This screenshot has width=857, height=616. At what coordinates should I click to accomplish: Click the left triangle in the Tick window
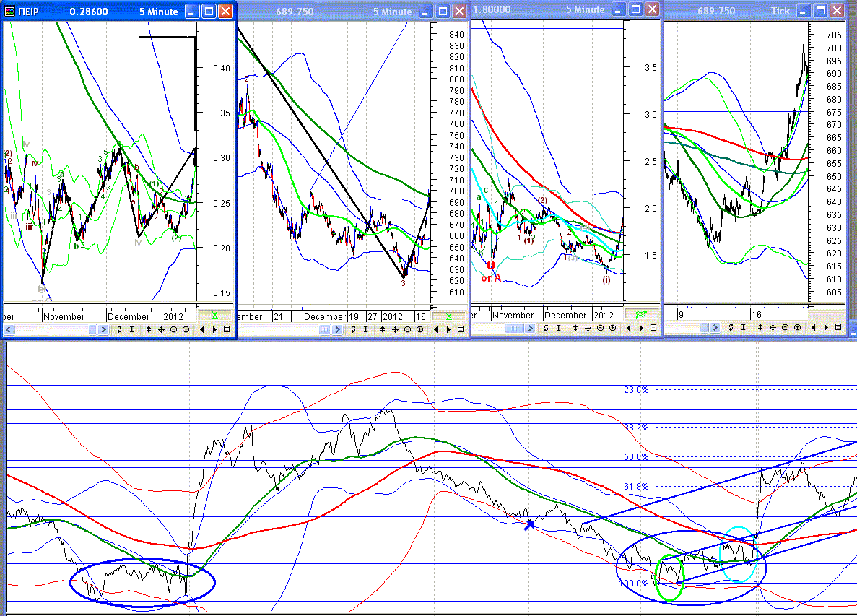(813, 327)
